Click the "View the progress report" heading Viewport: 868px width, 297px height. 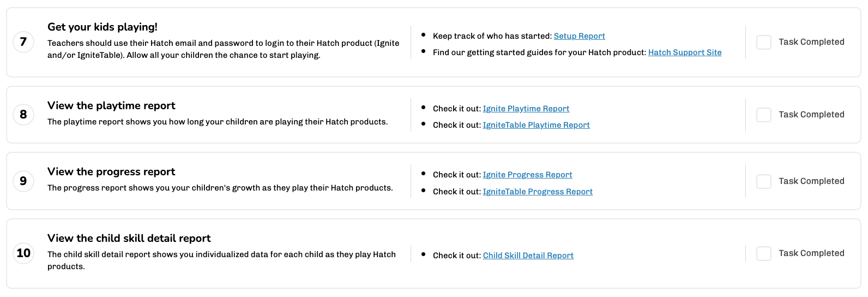(x=111, y=171)
